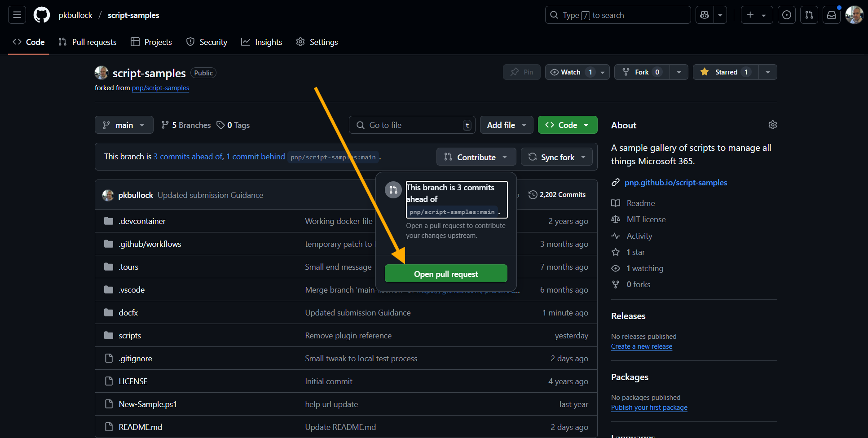Click the link icon beside pnp.github.io
868x438 pixels.
(x=616, y=183)
